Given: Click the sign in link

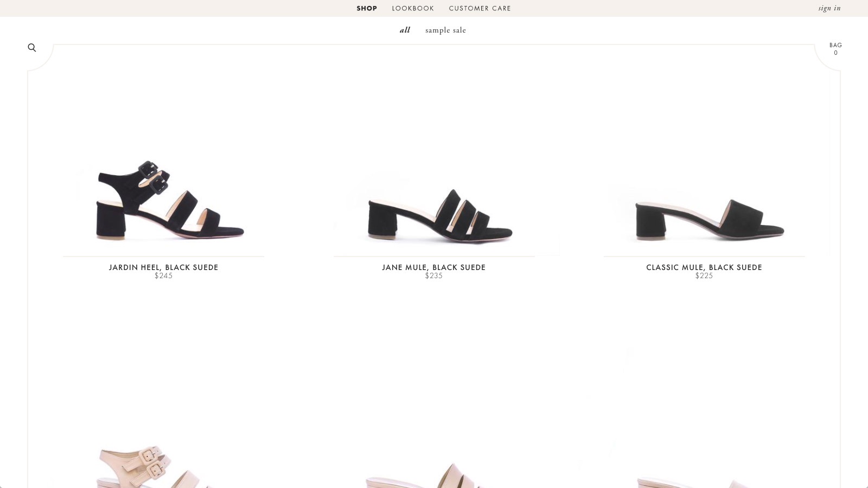Looking at the screenshot, I should tap(829, 8).
